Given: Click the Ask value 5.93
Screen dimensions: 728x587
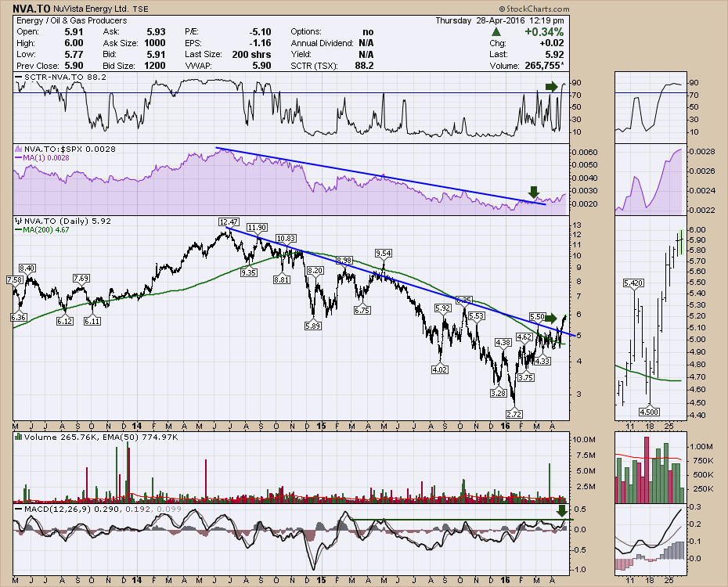Looking at the screenshot, I should click(x=156, y=32).
